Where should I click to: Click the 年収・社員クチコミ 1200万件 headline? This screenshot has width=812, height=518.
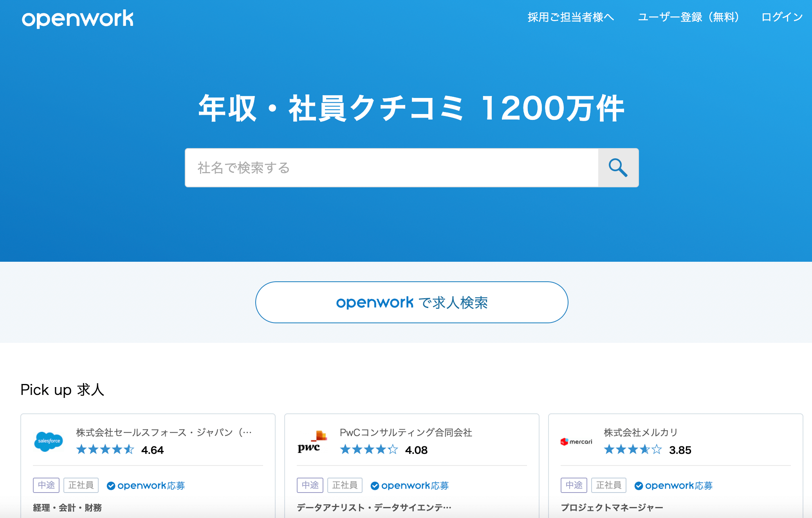coord(411,108)
